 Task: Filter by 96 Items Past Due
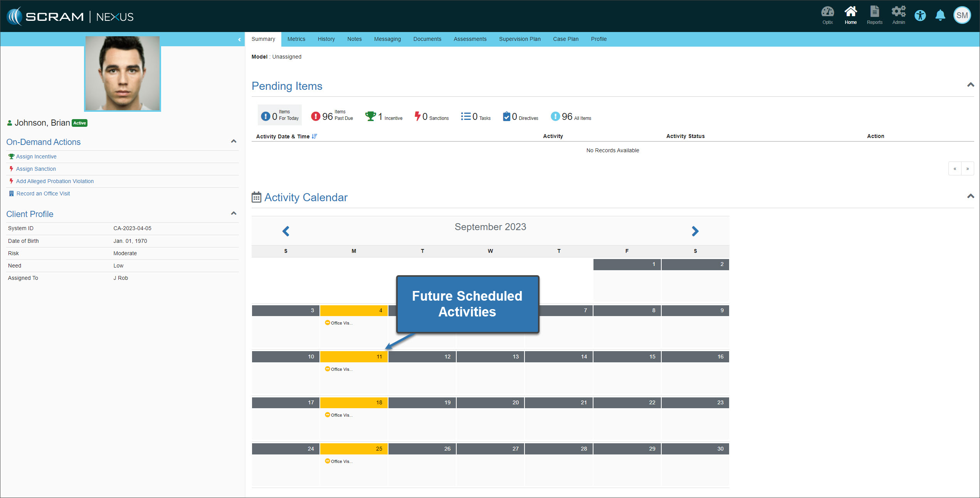[332, 116]
